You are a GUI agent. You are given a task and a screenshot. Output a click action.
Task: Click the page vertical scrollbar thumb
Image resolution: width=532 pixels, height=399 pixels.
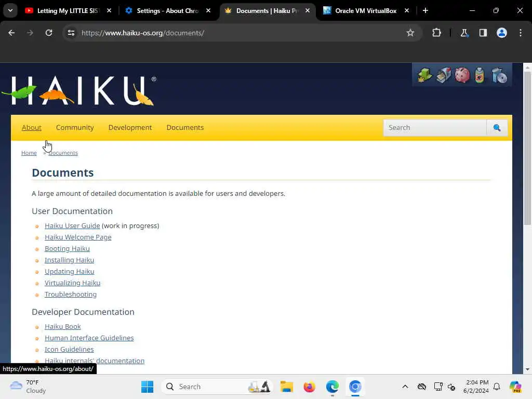tap(527, 148)
